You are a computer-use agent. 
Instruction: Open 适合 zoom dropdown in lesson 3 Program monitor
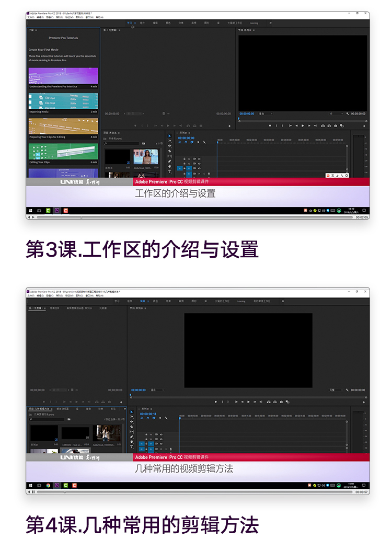click(x=266, y=113)
